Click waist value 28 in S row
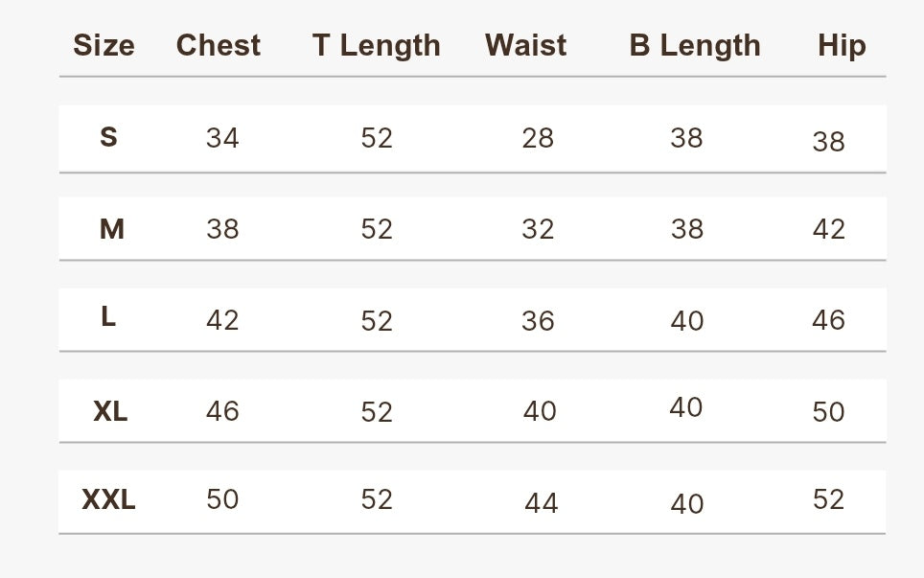 (x=538, y=138)
